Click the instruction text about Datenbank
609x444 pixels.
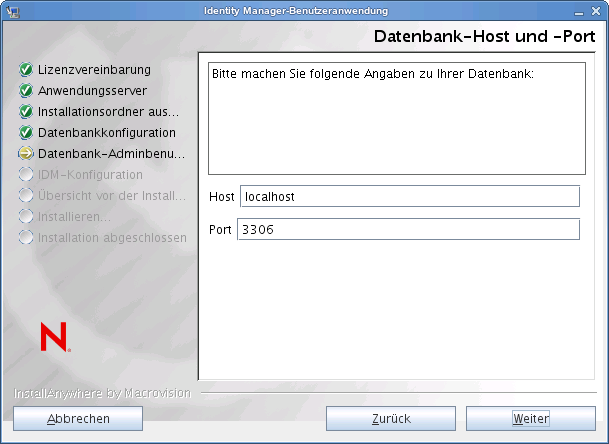(x=373, y=73)
